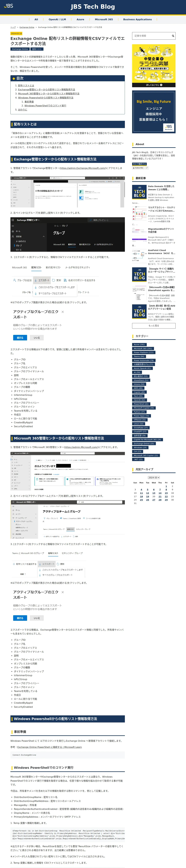This screenshot has height=868, width=186.
Task: Jump to Exchange管理センター section from contents
Action: click(x=47, y=90)
